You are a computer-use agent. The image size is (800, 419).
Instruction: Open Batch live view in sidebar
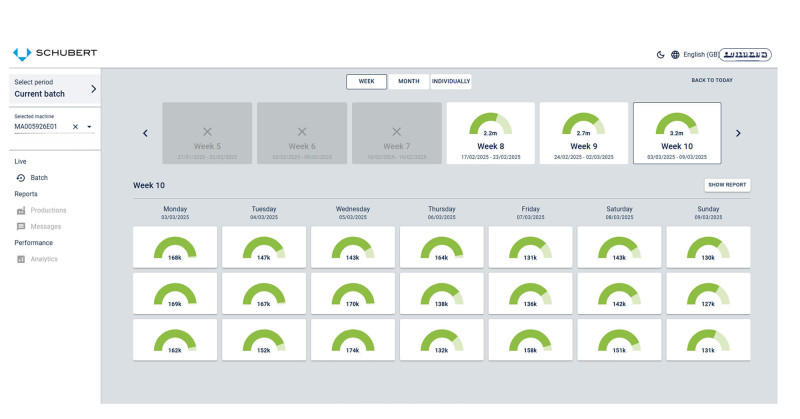(38, 177)
